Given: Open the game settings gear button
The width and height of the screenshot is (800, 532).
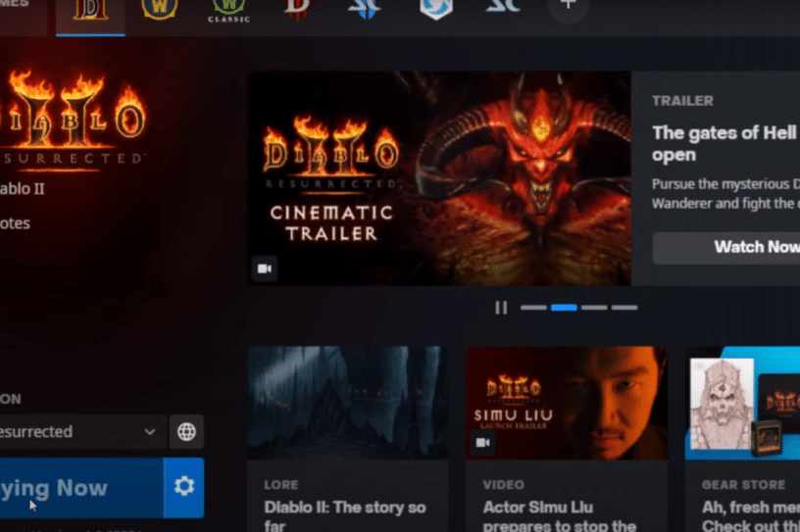Looking at the screenshot, I should 184,487.
